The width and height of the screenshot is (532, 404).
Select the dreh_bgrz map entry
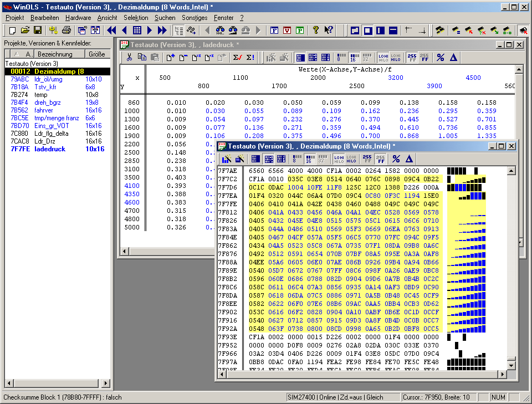coord(57,103)
